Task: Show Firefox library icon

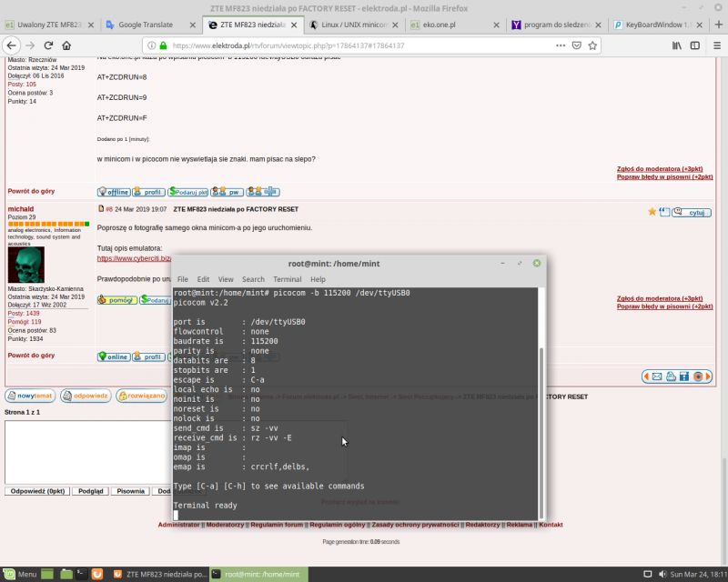Action: point(677,45)
